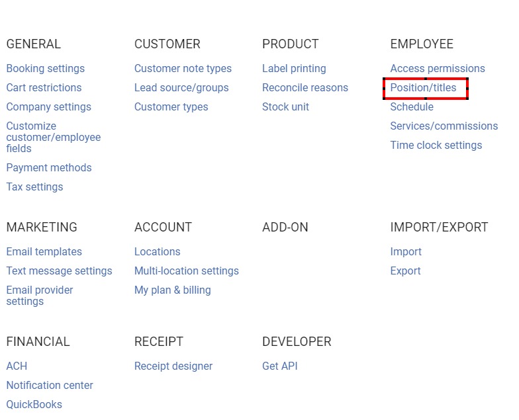The image size is (519, 420).
Task: Open Company settings page
Action: 48,107
